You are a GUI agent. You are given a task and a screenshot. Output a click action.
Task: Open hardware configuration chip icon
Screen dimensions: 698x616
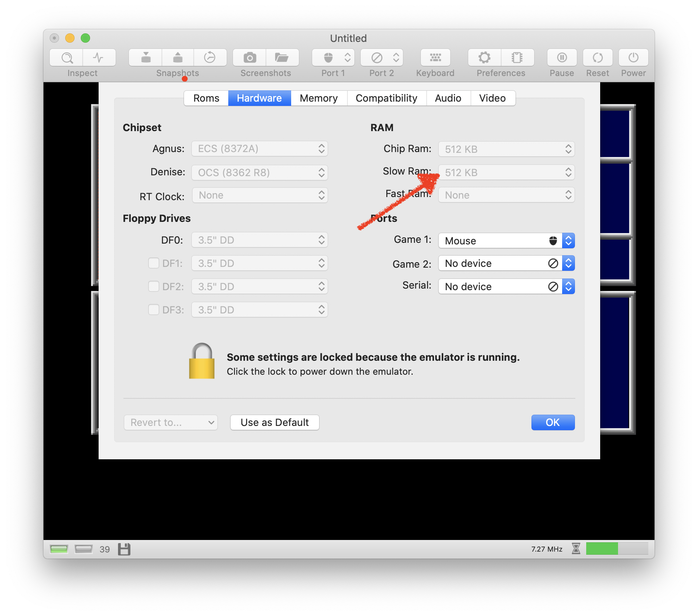click(x=517, y=58)
